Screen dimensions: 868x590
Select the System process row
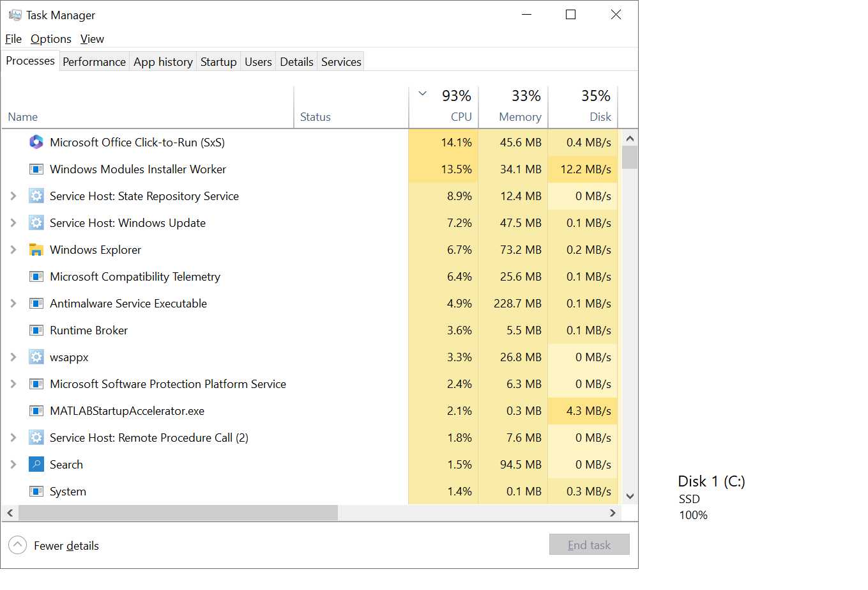click(x=192, y=491)
